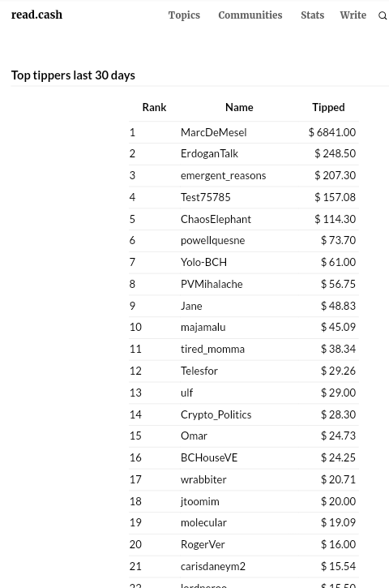This screenshot has height=588, width=389.
Task: Select carisdaneym2 in the table
Action: coord(213,566)
